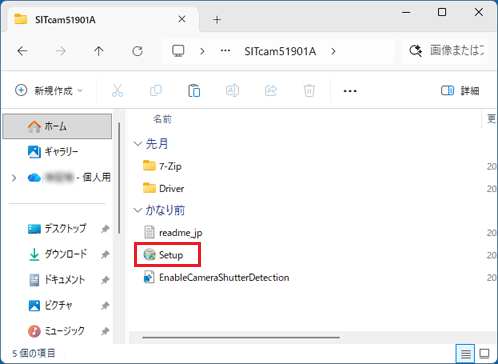
Task: Click the pin icon beside ダウンロード
Action: point(105,254)
